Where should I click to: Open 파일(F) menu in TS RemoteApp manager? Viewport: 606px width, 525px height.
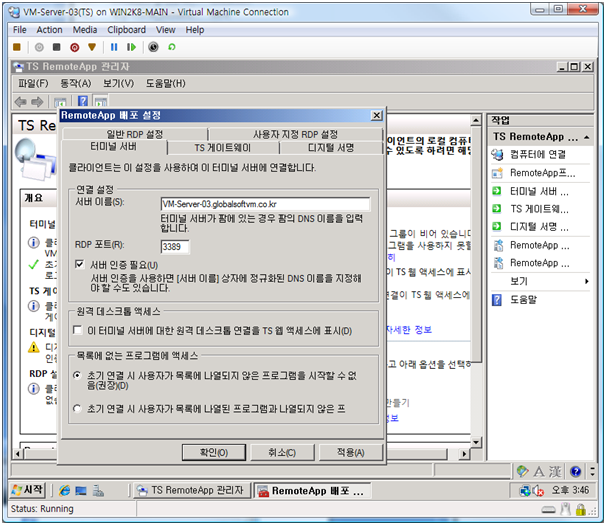tap(33, 84)
